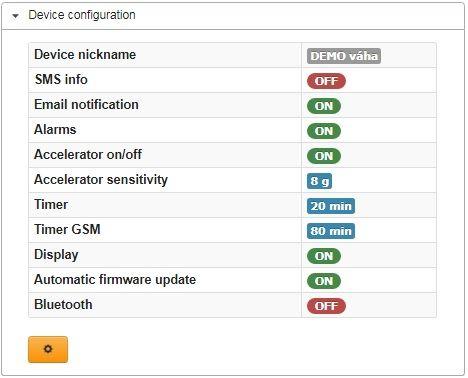The width and height of the screenshot is (468, 378).
Task: Select the Timer GSM row label
Action: (67, 230)
